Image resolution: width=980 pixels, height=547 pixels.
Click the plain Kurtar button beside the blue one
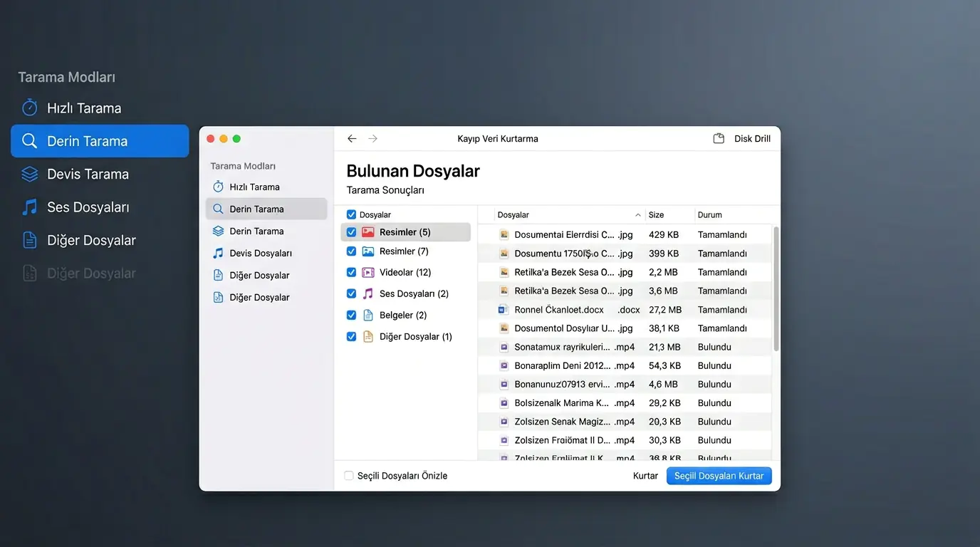645,476
